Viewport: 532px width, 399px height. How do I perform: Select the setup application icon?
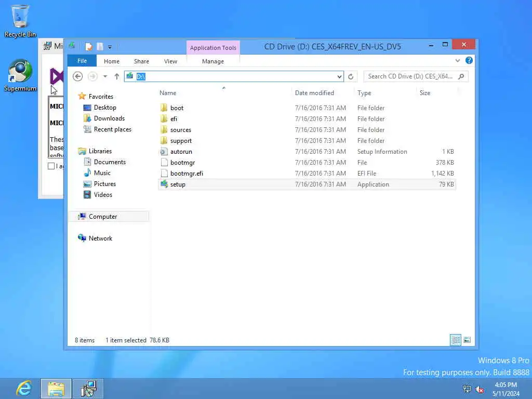pos(164,184)
